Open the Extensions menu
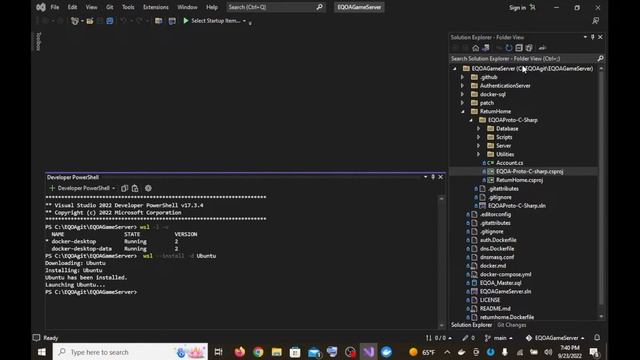The image size is (640, 360). 156,7
